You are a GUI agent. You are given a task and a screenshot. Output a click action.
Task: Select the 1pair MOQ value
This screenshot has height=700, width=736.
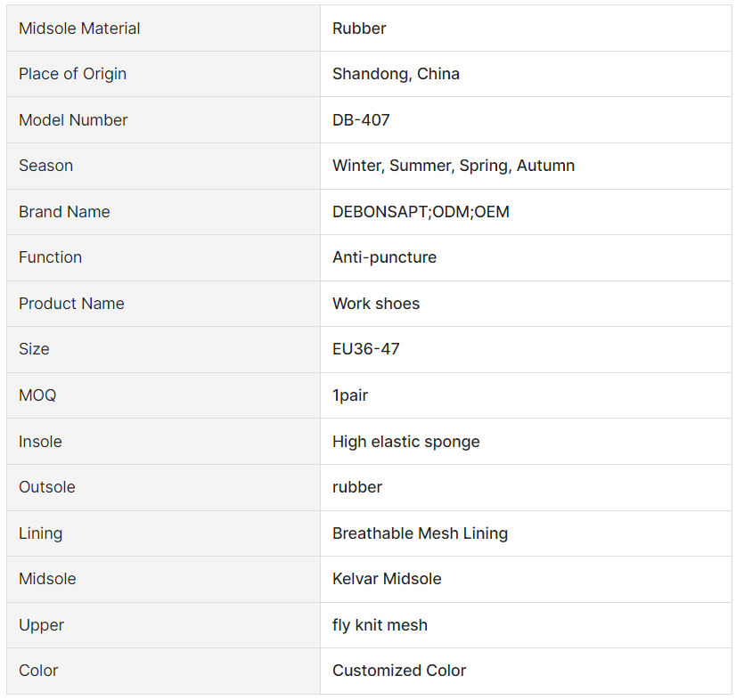pos(350,395)
